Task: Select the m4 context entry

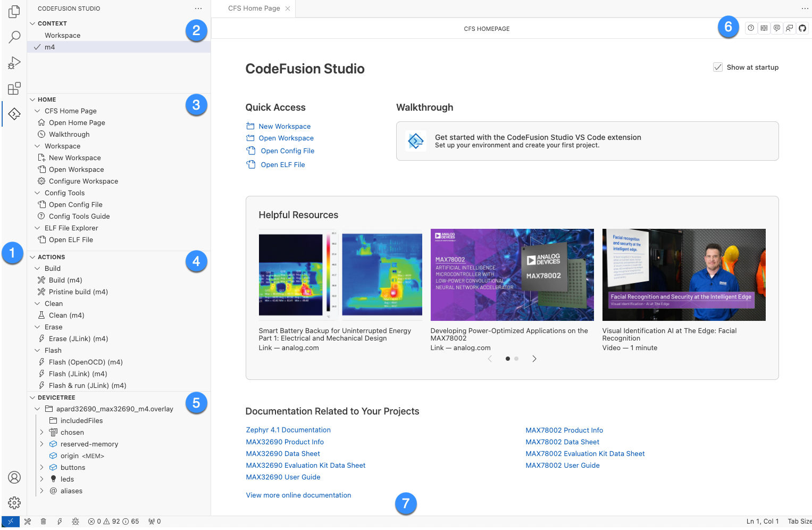Action: [x=119, y=47]
